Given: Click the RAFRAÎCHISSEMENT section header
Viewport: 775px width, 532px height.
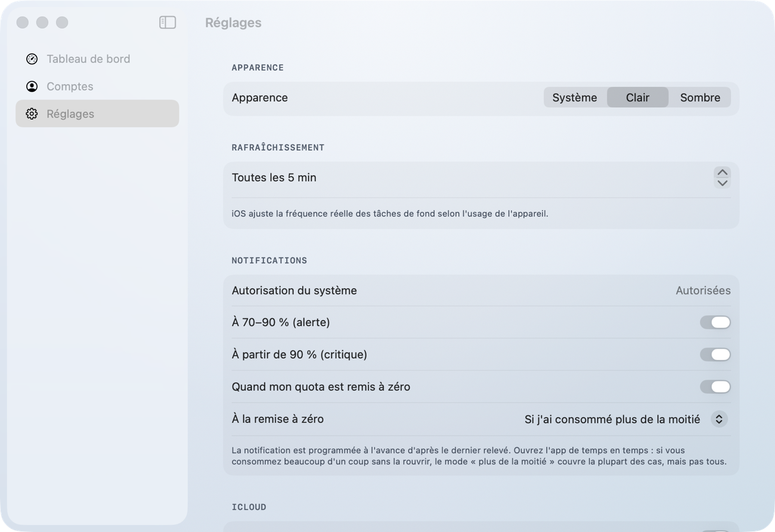Looking at the screenshot, I should coord(278,148).
